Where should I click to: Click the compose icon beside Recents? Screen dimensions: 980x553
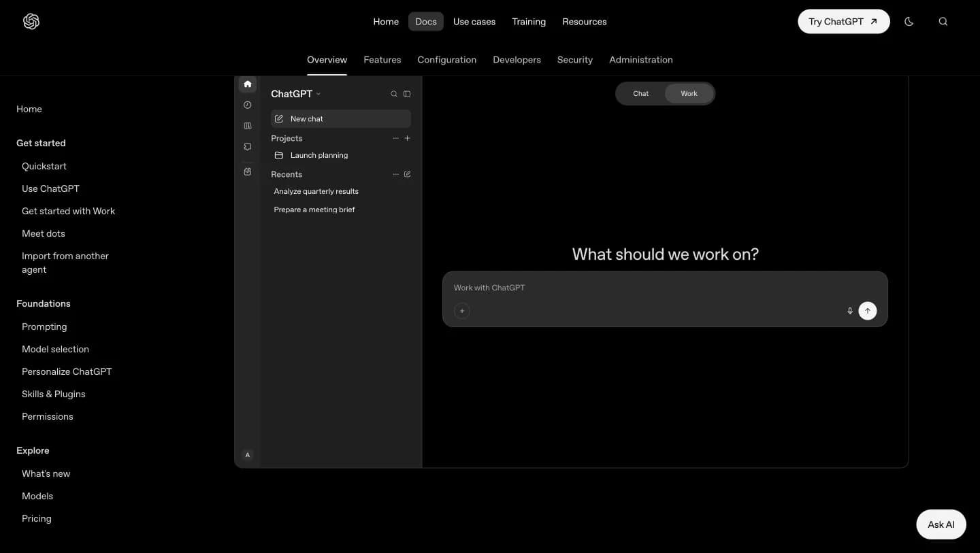[408, 174]
